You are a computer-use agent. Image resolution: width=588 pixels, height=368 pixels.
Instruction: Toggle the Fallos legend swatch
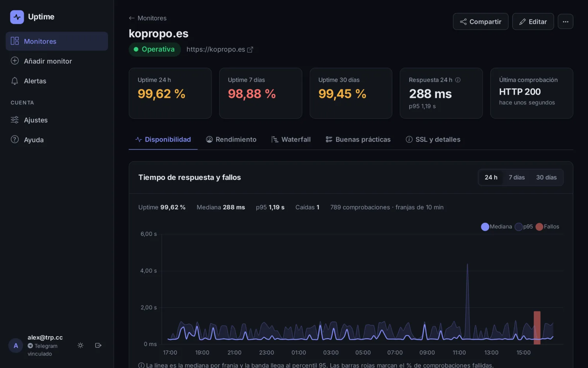tap(539, 227)
